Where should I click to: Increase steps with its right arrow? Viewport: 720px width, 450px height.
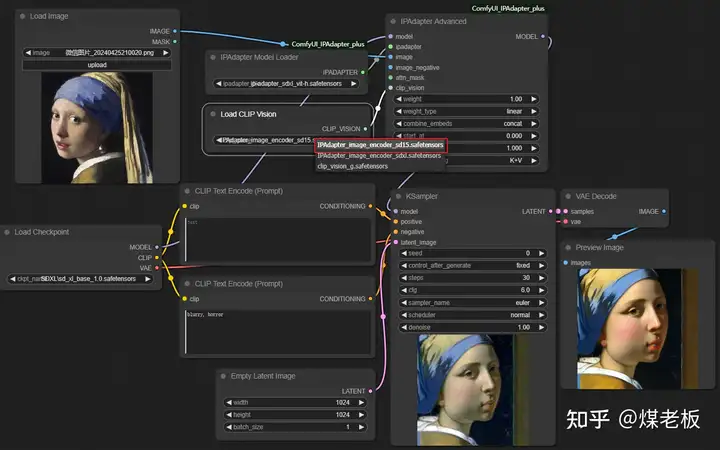coord(542,278)
